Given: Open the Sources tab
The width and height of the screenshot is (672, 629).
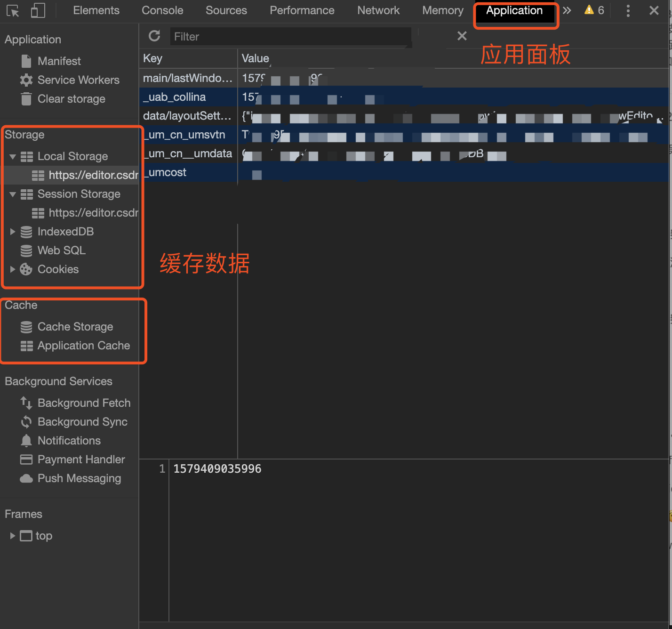Looking at the screenshot, I should (x=226, y=10).
